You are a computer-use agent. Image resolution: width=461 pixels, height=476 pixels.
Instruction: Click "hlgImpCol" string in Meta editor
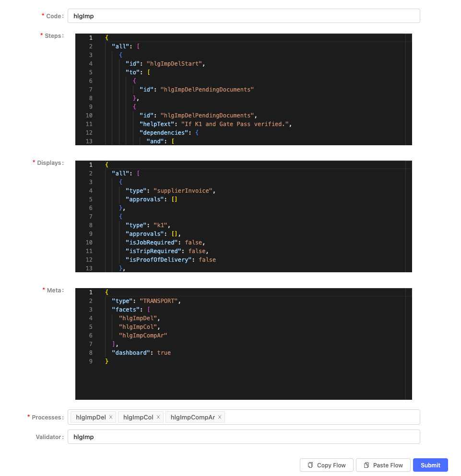pos(138,327)
